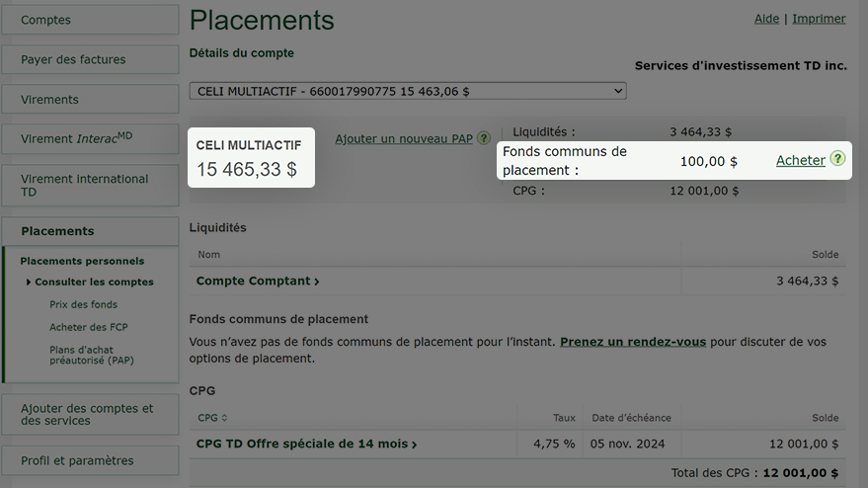Select the Placements sidebar section
Image resolution: width=868 pixels, height=488 pixels.
click(90, 231)
